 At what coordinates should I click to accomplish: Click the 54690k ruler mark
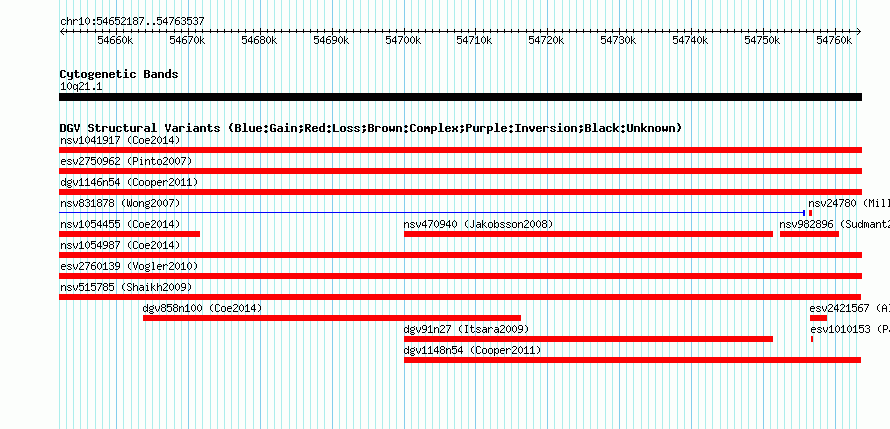(331, 40)
